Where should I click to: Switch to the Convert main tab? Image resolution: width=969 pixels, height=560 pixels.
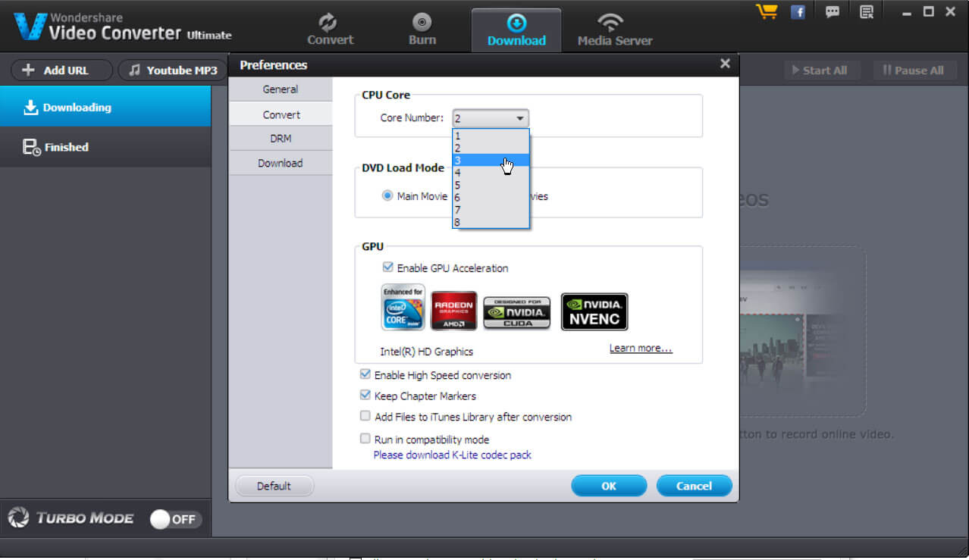pyautogui.click(x=330, y=30)
